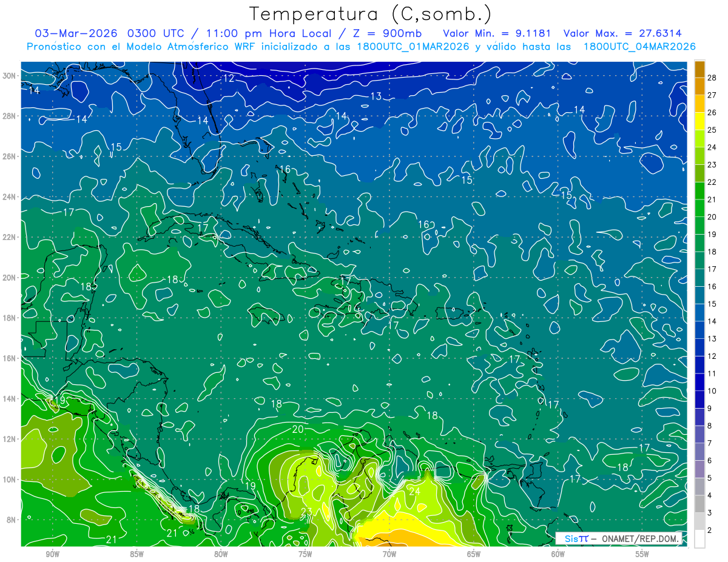Click the title "Temperatura (C,somb.)"
Viewport: 728px width, 562px height.
(x=371, y=14)
